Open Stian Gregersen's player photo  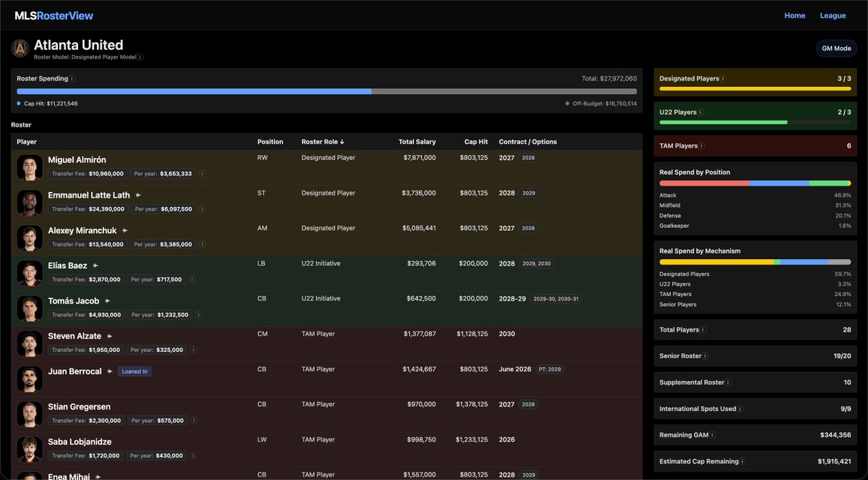click(x=30, y=414)
